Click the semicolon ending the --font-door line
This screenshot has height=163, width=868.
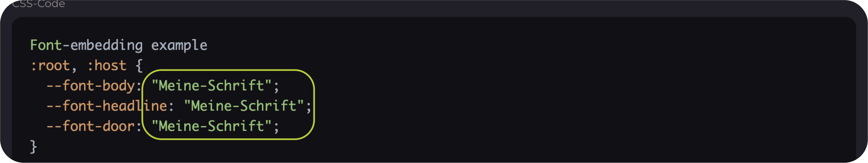pyautogui.click(x=276, y=128)
